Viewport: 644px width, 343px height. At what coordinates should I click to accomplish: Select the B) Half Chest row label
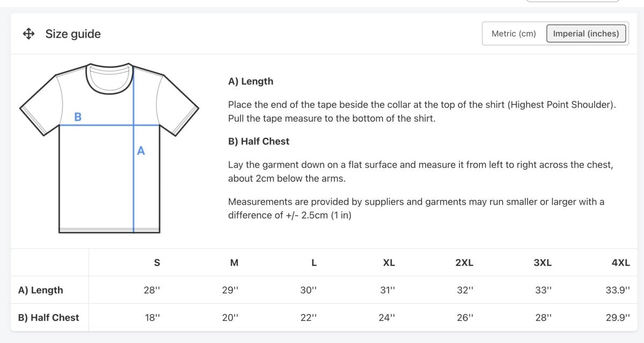click(48, 317)
